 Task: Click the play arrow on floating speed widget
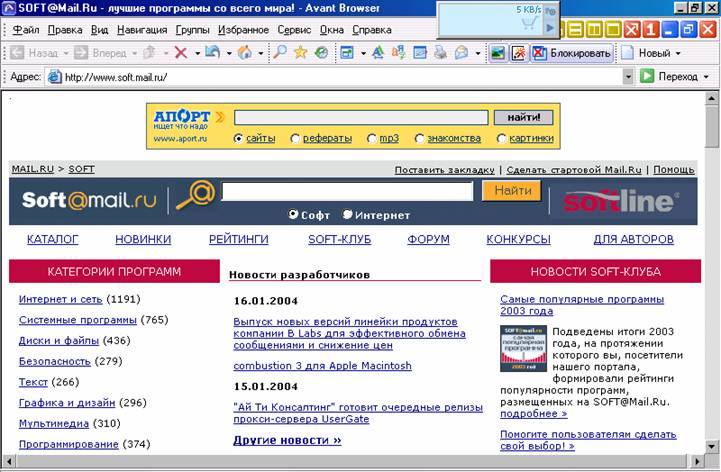tap(550, 28)
